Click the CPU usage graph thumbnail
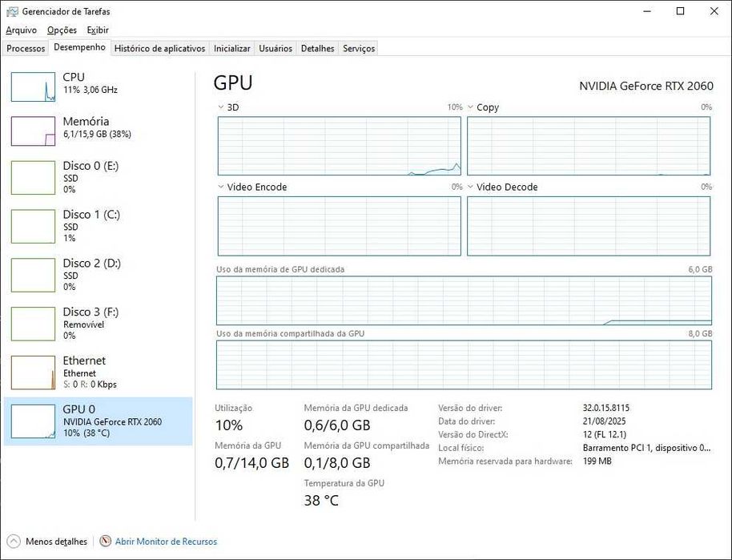732x560 pixels. (x=33, y=86)
